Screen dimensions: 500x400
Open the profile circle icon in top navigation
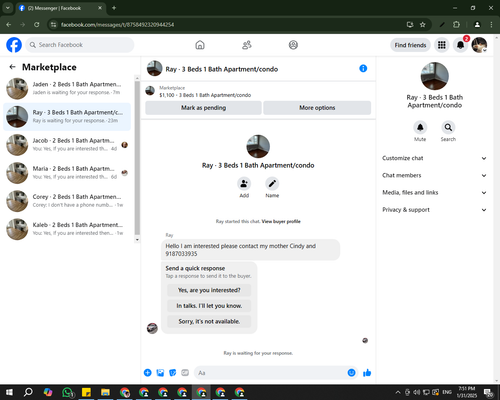click(293, 45)
